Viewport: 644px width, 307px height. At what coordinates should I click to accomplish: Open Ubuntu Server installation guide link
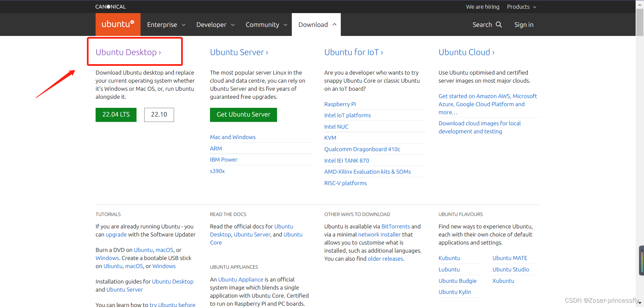tap(124, 290)
